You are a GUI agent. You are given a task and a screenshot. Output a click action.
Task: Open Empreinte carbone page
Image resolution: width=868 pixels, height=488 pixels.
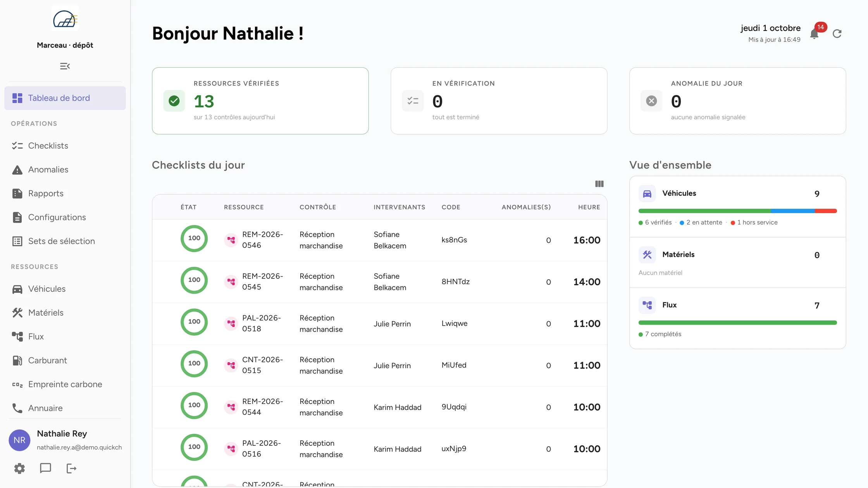click(x=65, y=384)
